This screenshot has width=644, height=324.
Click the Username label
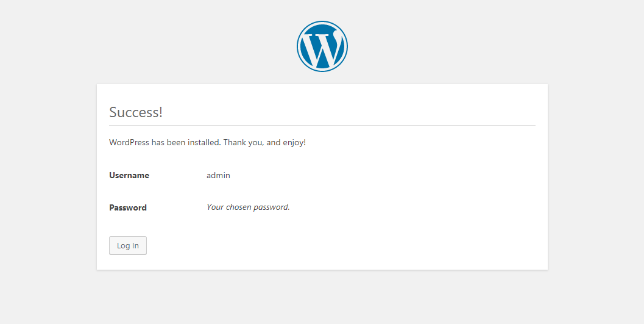tap(129, 176)
